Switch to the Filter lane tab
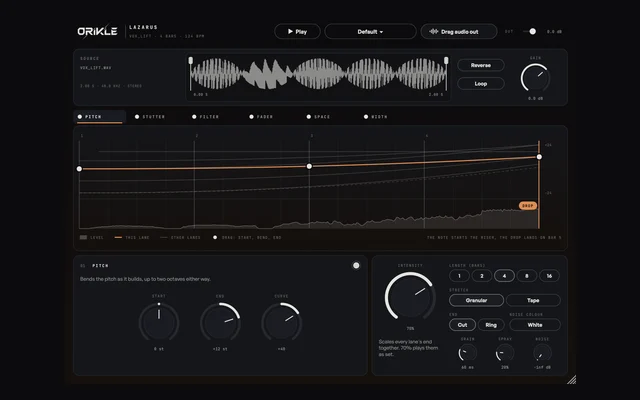The width and height of the screenshot is (640, 400). pos(205,117)
